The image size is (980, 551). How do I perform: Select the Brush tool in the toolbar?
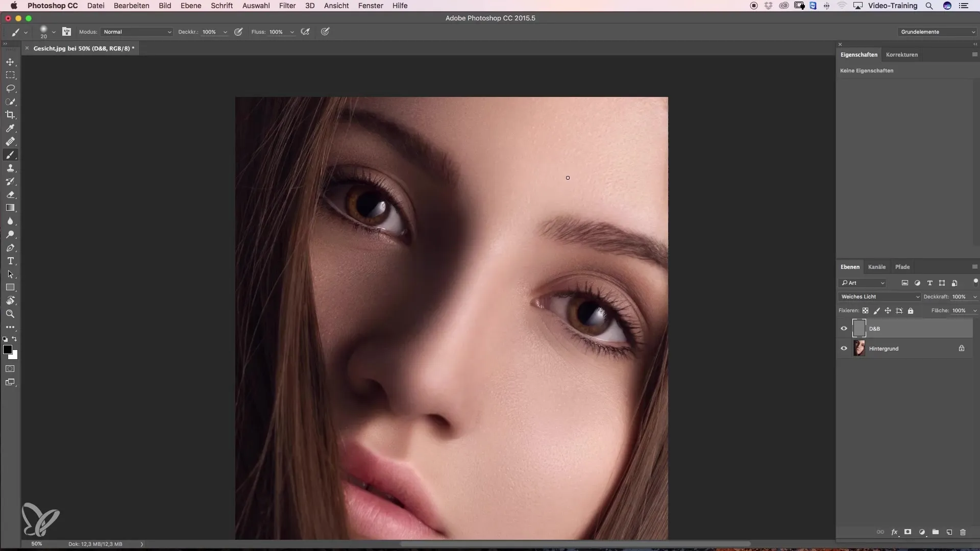10,155
